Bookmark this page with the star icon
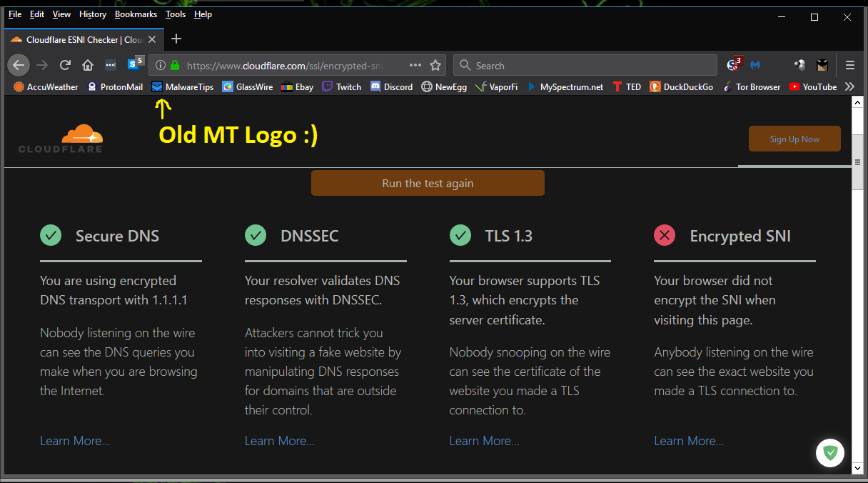The height and width of the screenshot is (483, 868). (435, 65)
